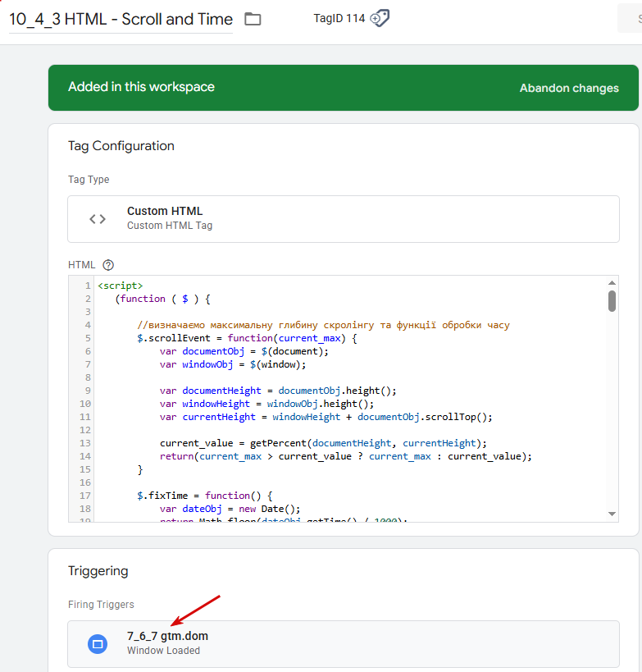Click the 'Added in this workspace' banner text
The image size is (642, 672).
pos(141,87)
